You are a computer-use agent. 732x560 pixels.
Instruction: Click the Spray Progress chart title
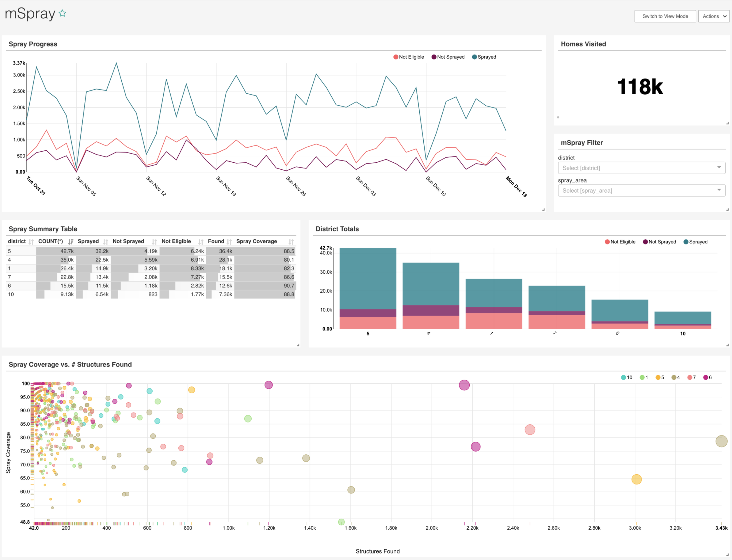(33, 44)
